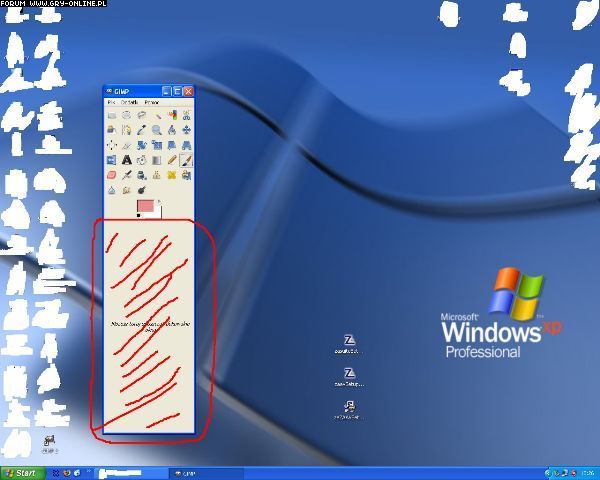
Task: Select the Rectangle Select tool in GIMP
Action: (x=112, y=115)
